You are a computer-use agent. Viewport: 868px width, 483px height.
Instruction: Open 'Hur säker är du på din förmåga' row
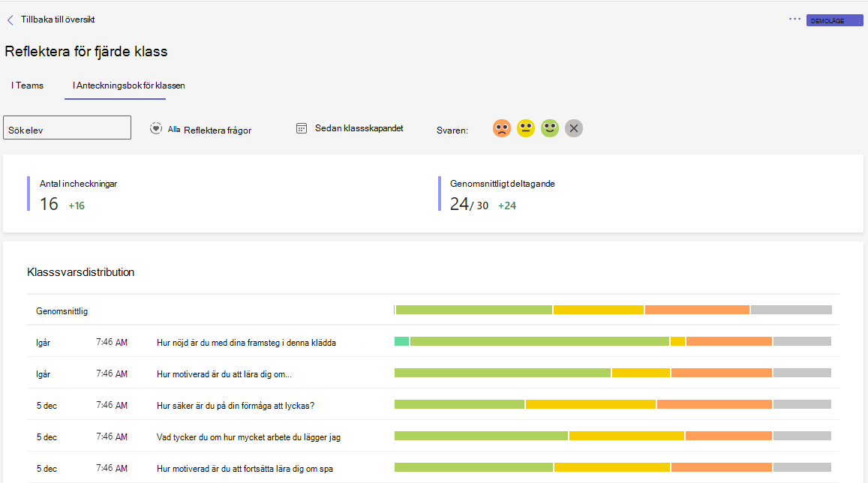coord(433,405)
